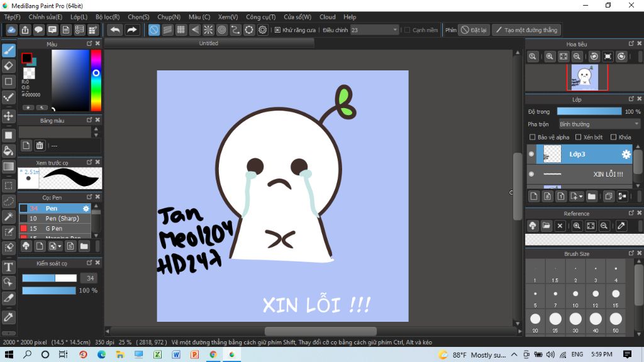Open Điều chỉnh correction dropdown
The image size is (644, 362).
(x=375, y=30)
